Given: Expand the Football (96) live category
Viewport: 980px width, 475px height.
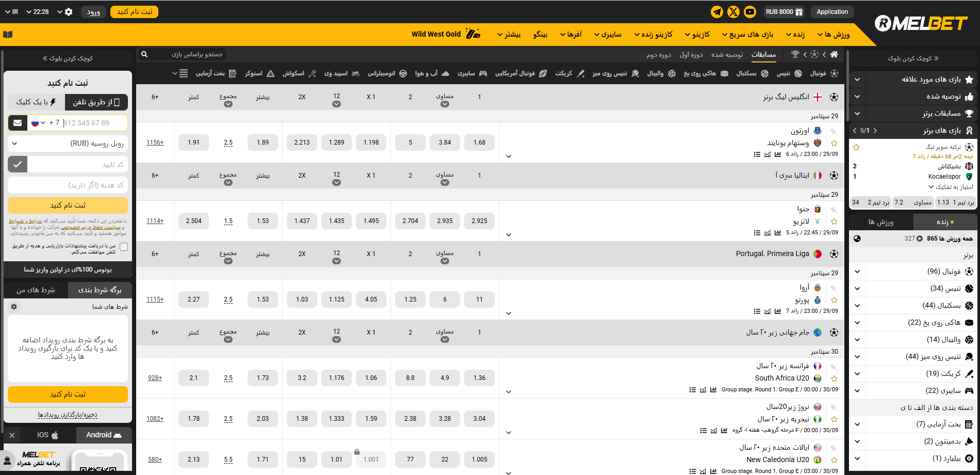Looking at the screenshot, I should (x=857, y=272).
